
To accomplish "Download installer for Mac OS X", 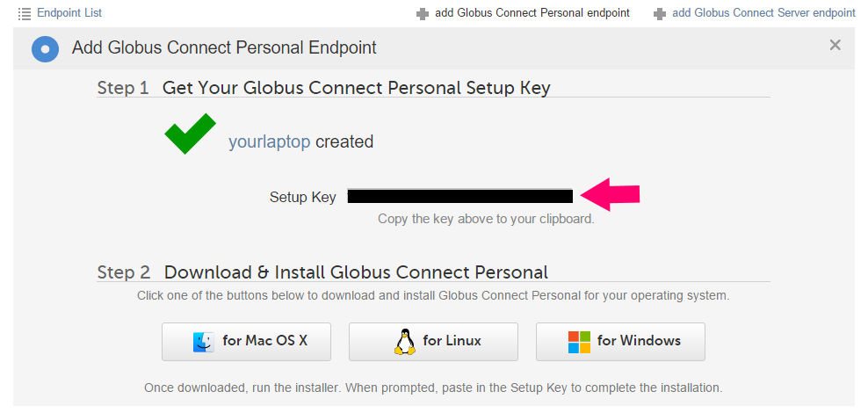I will (x=246, y=342).
